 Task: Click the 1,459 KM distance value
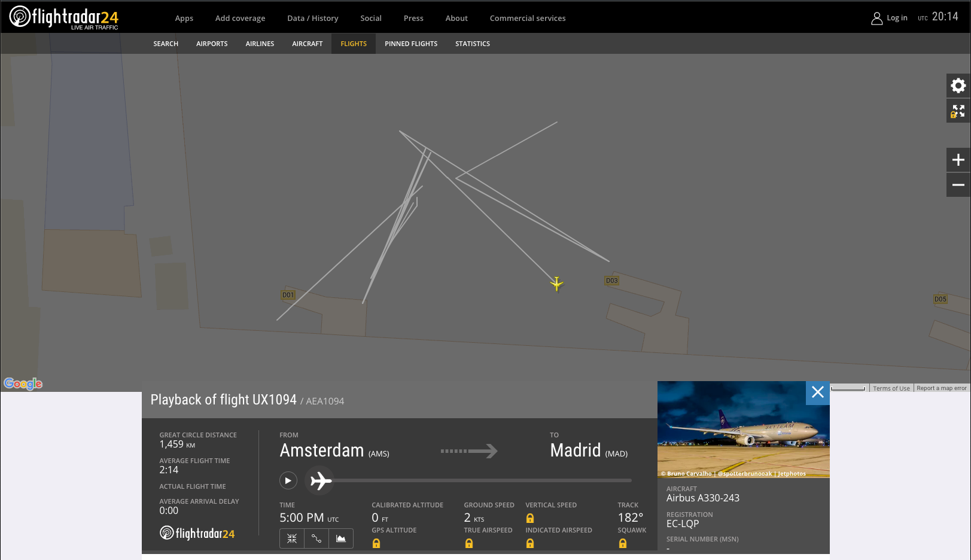[x=177, y=445]
